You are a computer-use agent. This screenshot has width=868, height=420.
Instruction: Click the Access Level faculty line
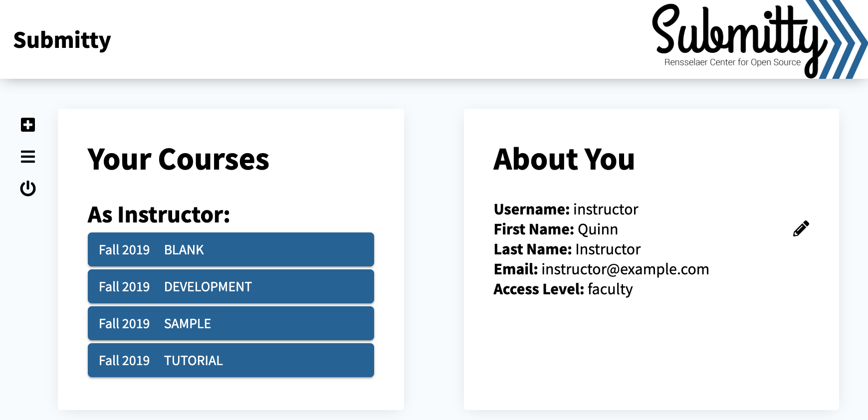tap(563, 289)
